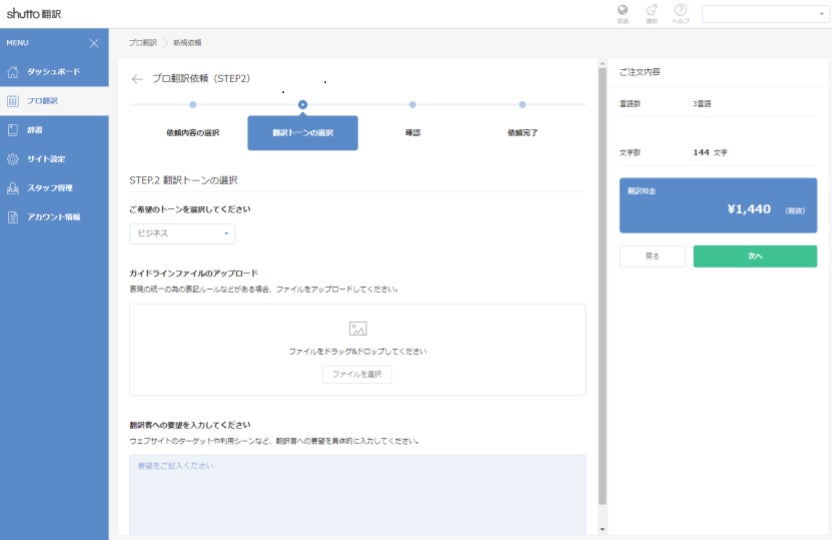The width and height of the screenshot is (832, 540).
Task: Open the プロ翻訳 sidebar icon
Action: (13, 101)
